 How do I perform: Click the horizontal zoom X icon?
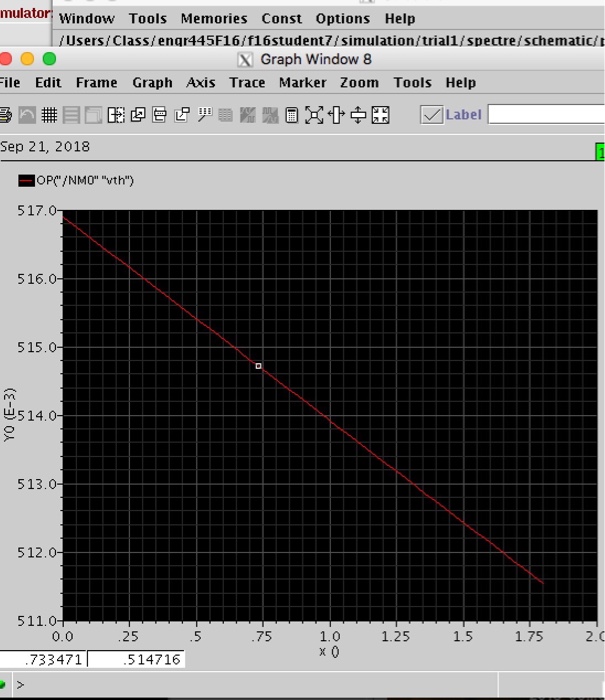336,115
